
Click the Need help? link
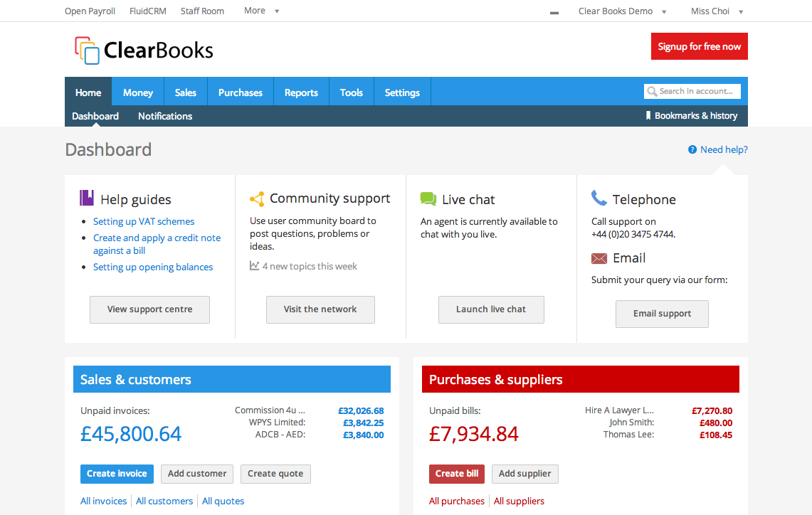(724, 149)
